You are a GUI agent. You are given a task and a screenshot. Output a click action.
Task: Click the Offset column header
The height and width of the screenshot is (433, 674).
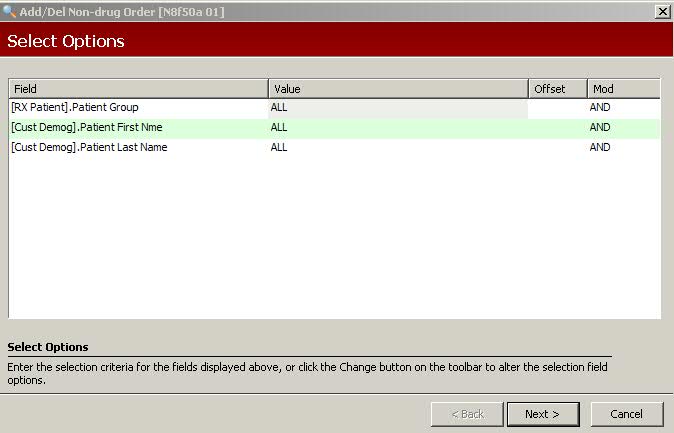pyautogui.click(x=558, y=89)
